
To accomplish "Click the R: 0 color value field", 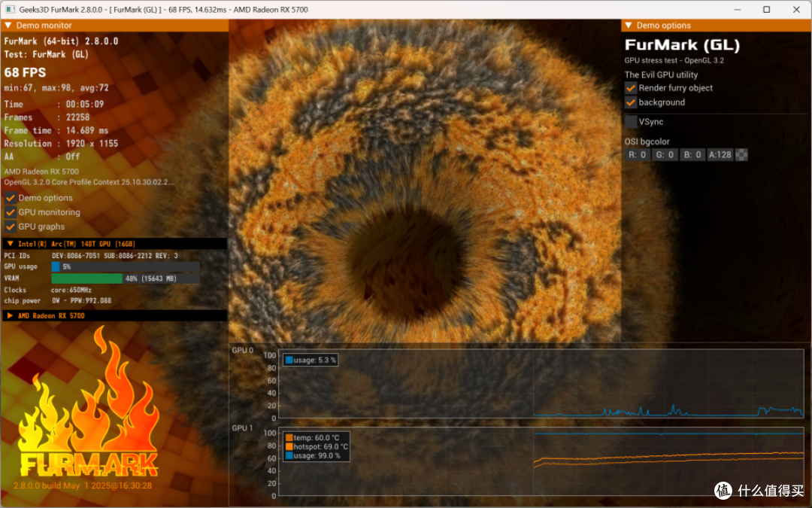I will tap(637, 154).
